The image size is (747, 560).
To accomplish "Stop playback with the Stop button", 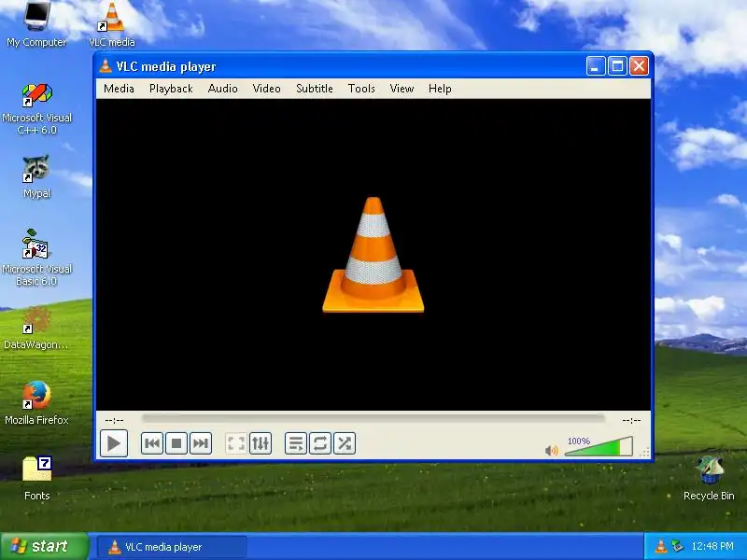I will (176, 443).
